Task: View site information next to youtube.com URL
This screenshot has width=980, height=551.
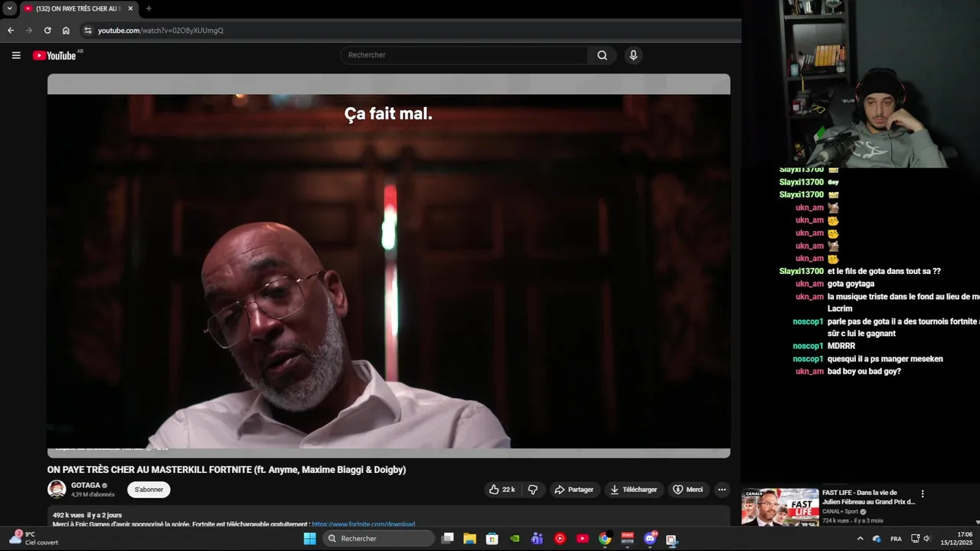Action: pyautogui.click(x=88, y=31)
